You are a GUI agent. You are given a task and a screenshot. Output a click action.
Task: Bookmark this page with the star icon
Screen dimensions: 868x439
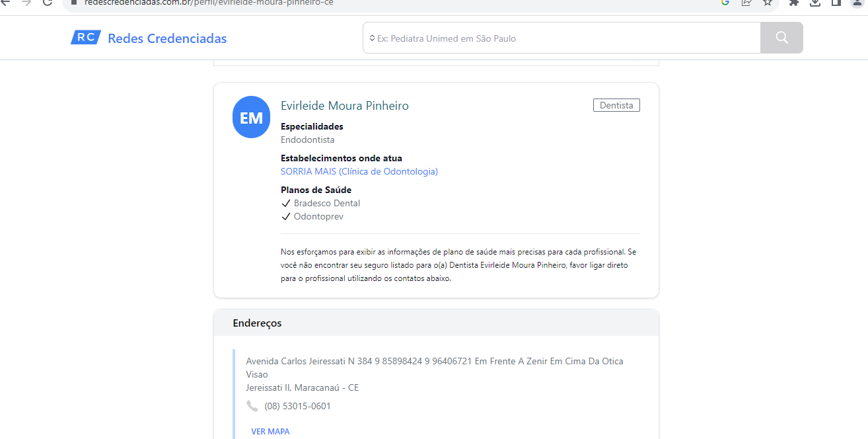coord(767,2)
